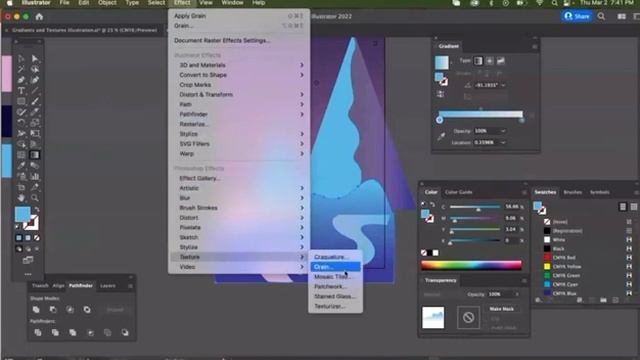Click Reverse Gradient icon in Gradient panel

[x=440, y=94]
